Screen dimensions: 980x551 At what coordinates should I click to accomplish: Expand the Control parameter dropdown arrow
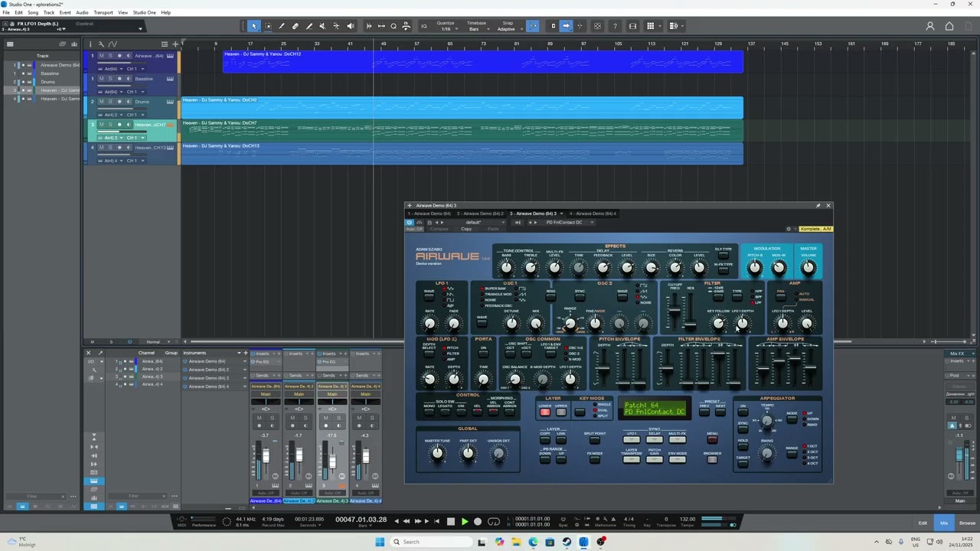tap(140, 28)
